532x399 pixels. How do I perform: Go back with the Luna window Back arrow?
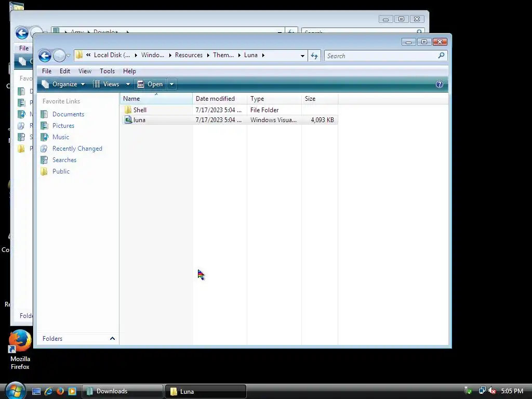click(45, 56)
